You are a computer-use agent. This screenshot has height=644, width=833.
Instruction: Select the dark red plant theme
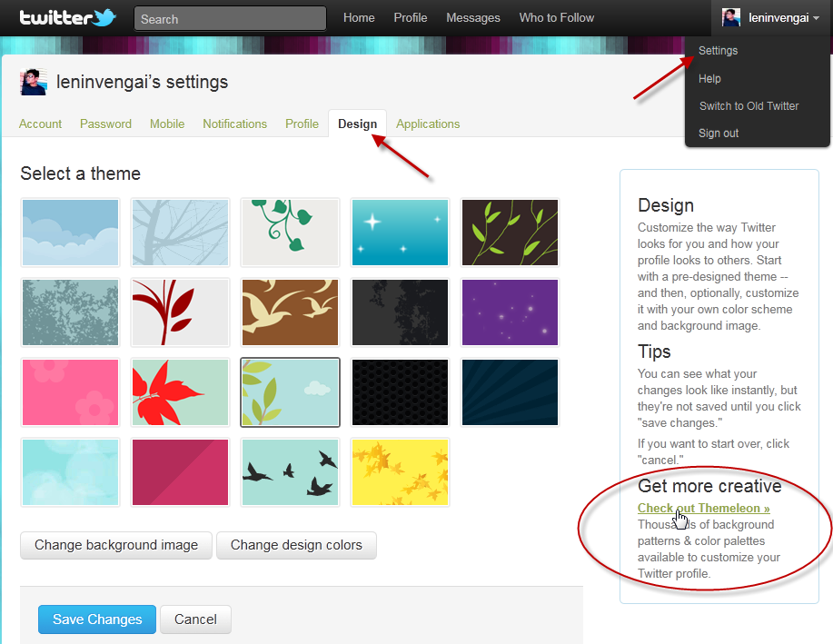[181, 312]
